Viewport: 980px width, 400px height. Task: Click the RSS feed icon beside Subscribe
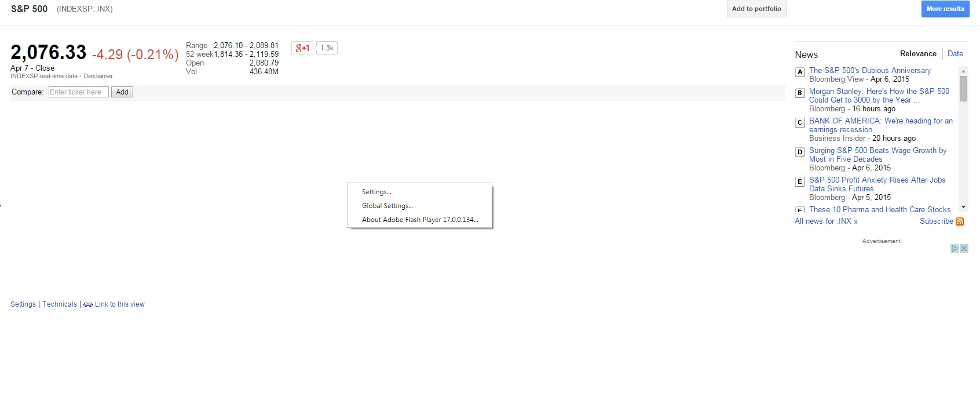click(x=960, y=221)
